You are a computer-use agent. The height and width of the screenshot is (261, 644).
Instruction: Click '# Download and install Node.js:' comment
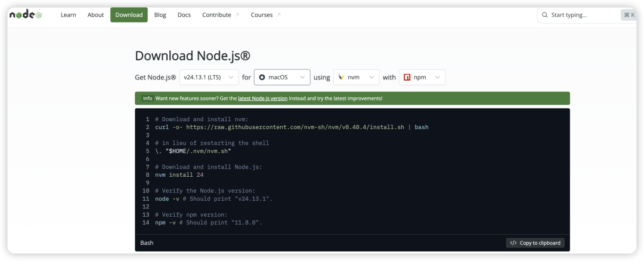click(x=208, y=167)
